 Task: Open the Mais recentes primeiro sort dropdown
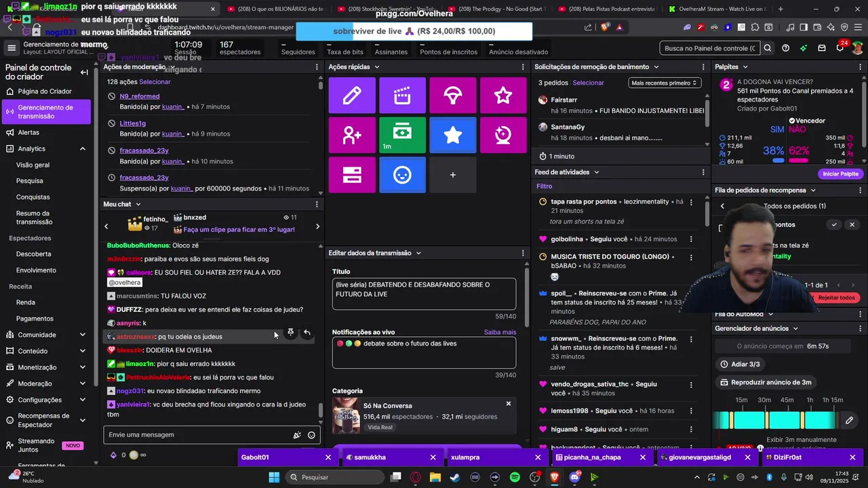click(x=664, y=83)
